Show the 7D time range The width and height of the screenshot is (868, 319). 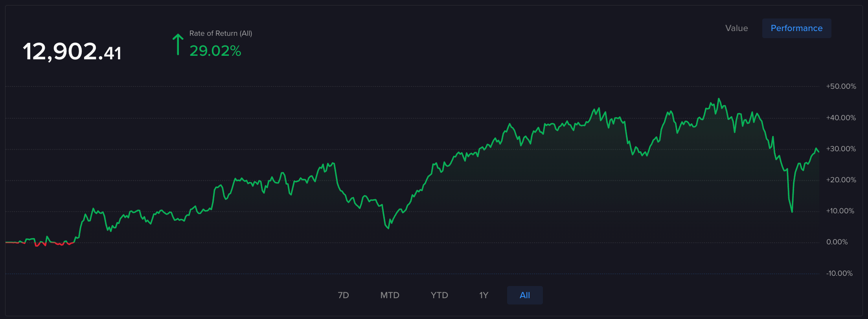pyautogui.click(x=343, y=295)
